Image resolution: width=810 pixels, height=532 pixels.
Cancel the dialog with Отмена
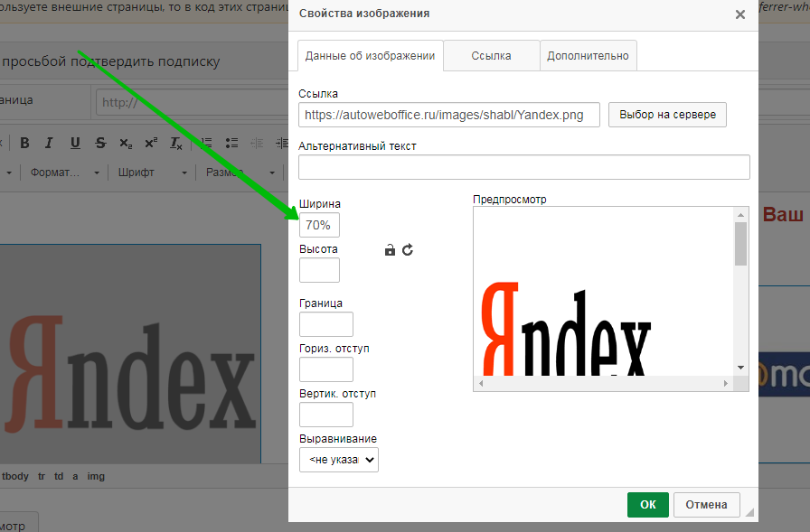tap(706, 505)
